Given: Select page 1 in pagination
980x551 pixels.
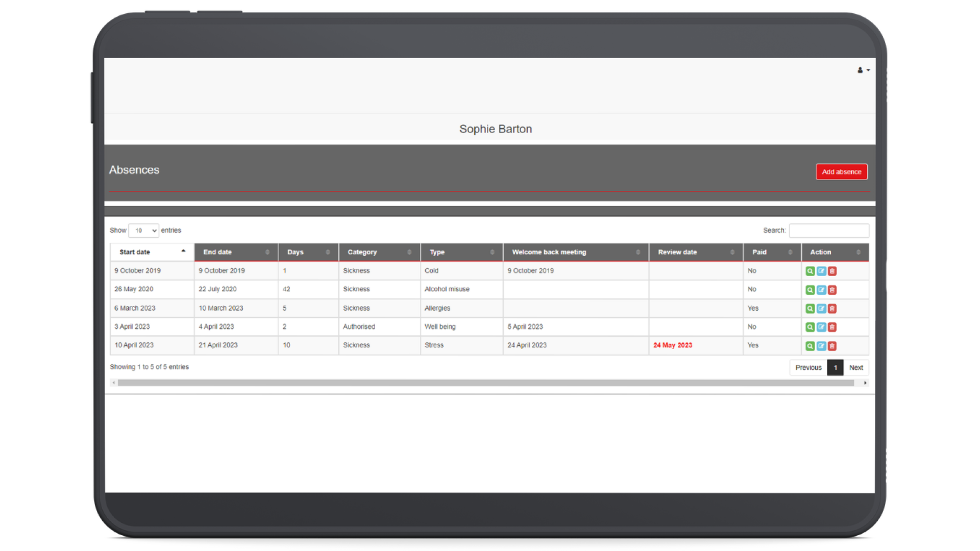Looking at the screenshot, I should 835,367.
